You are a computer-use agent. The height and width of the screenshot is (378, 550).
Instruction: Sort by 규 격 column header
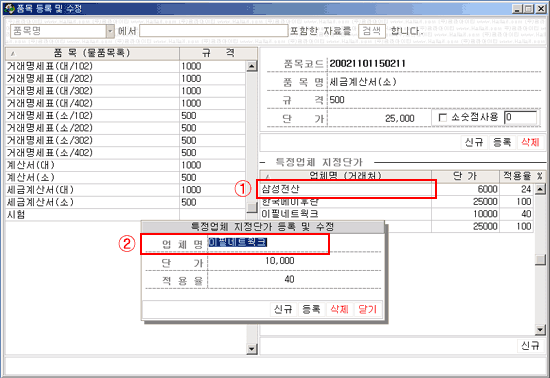click(x=218, y=53)
